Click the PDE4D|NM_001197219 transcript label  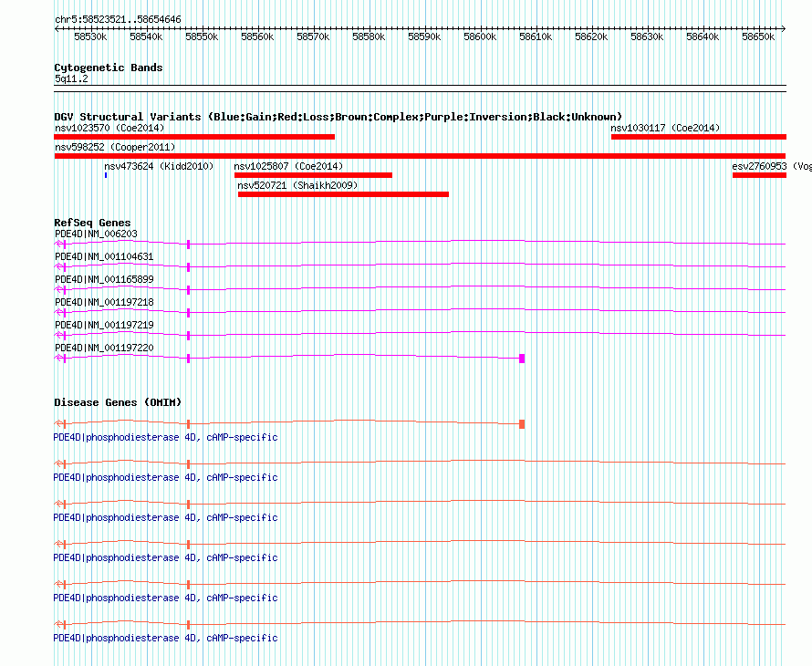[x=104, y=325]
